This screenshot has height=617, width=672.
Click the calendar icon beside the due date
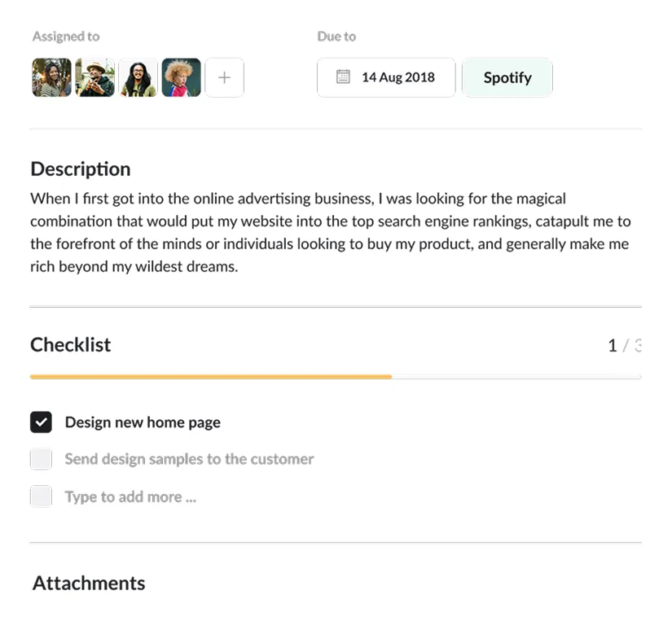(345, 77)
